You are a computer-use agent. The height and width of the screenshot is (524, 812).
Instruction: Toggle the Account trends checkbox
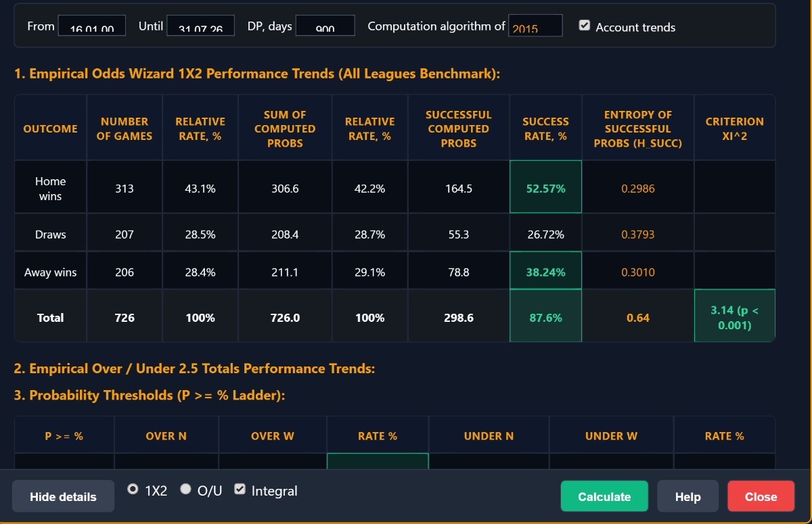coord(585,26)
